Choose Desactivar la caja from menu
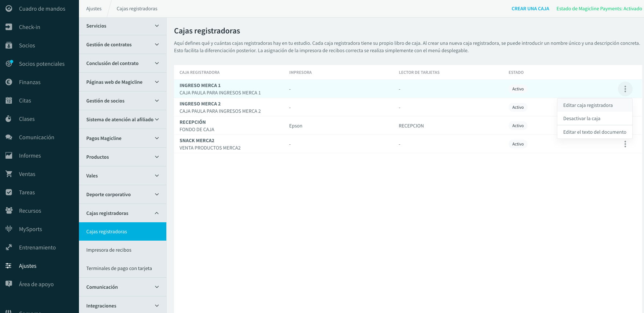 point(594,118)
